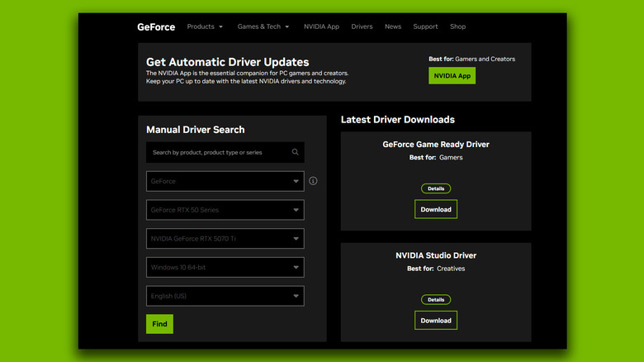This screenshot has height=362, width=644.
Task: Open the Support nav item
Action: pos(425,26)
